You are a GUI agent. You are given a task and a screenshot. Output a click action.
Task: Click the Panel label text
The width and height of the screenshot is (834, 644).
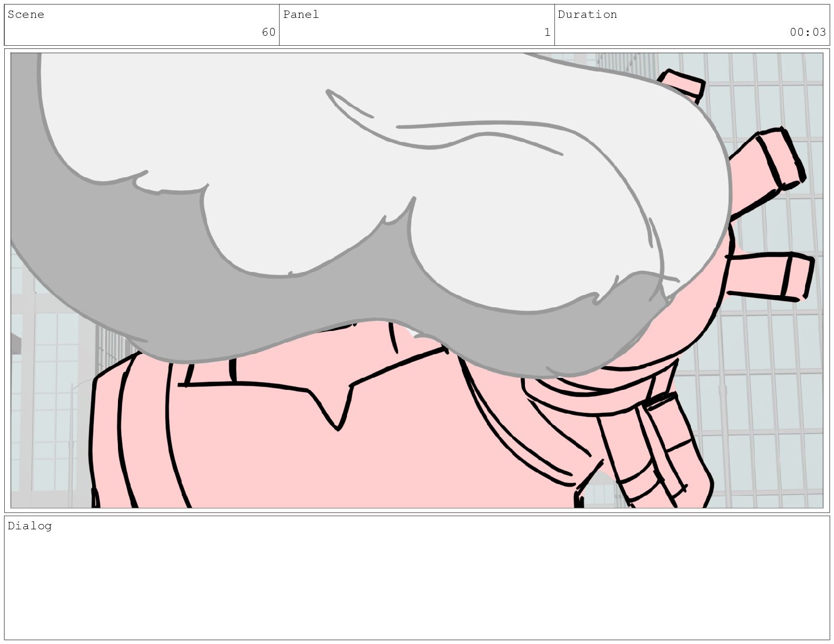(301, 15)
